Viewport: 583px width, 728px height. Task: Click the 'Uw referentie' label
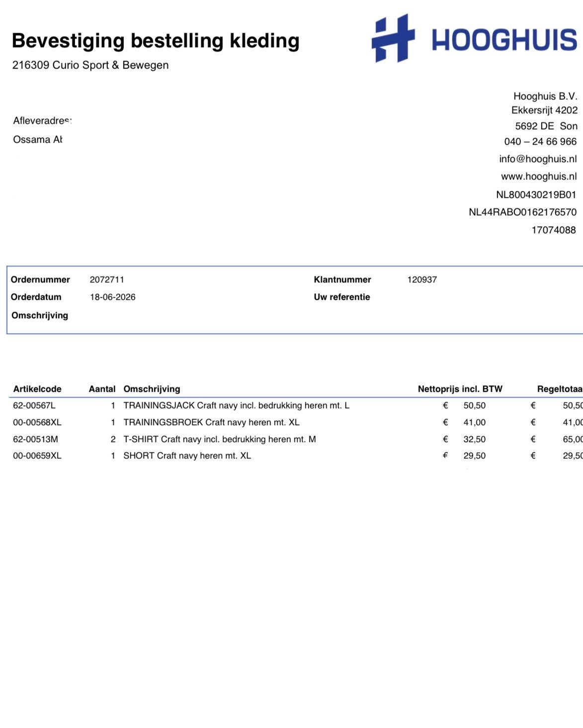coord(342,297)
